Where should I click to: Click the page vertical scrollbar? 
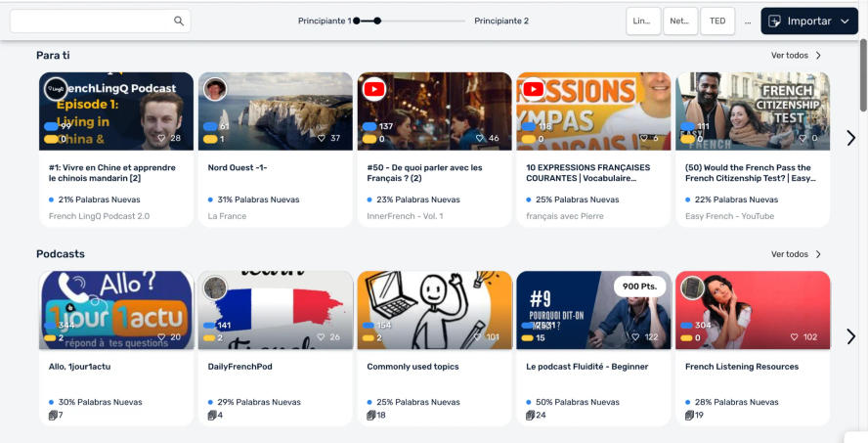[863, 74]
